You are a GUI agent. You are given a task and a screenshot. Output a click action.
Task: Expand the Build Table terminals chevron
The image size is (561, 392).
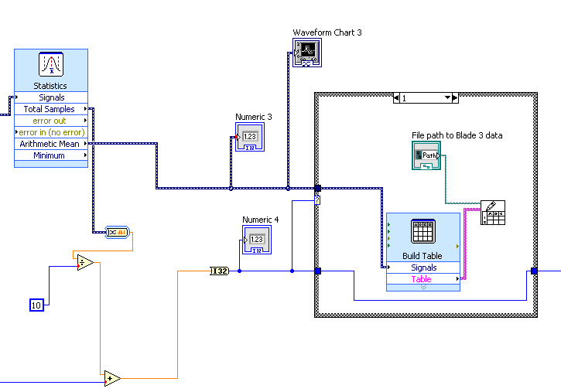[423, 288]
